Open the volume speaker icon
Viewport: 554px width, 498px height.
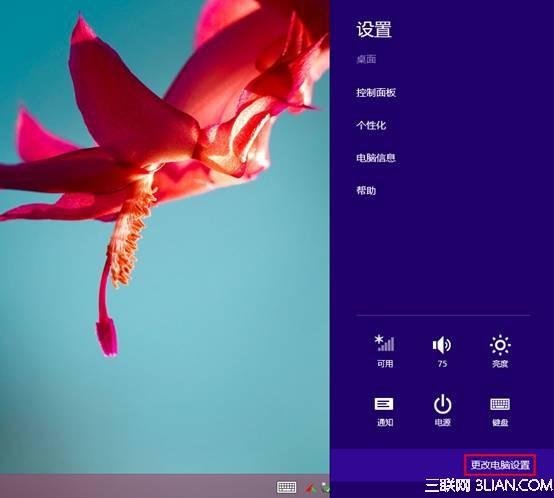click(x=442, y=345)
